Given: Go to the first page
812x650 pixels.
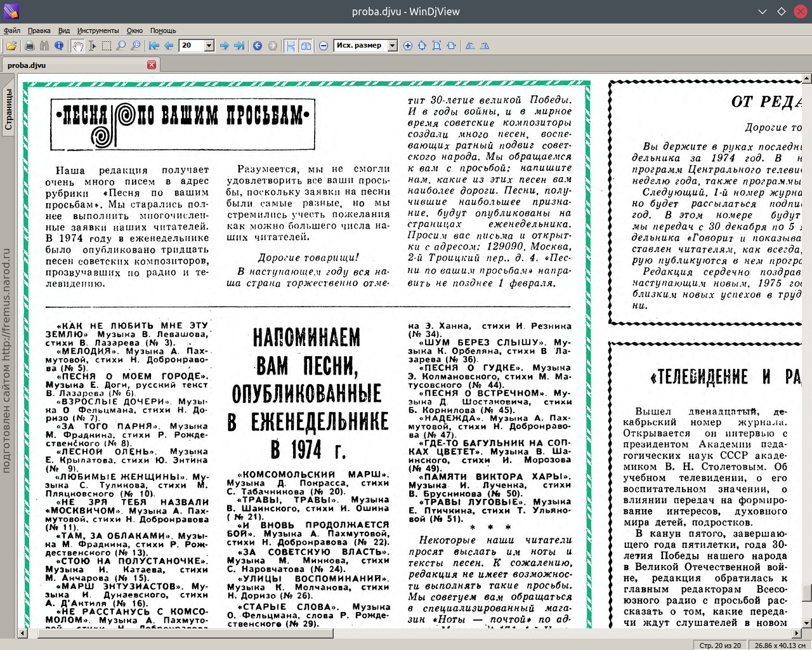Looking at the screenshot, I should 154,46.
